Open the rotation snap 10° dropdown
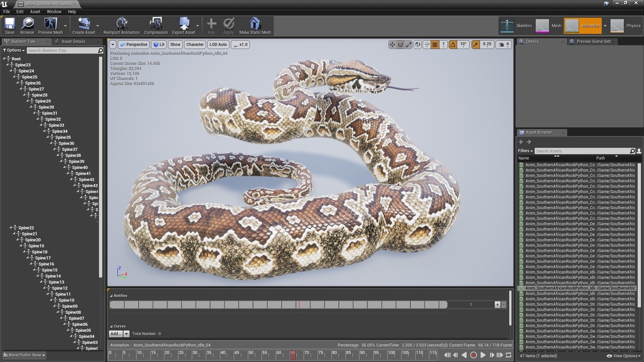The height and width of the screenshot is (362, 644). point(463,44)
